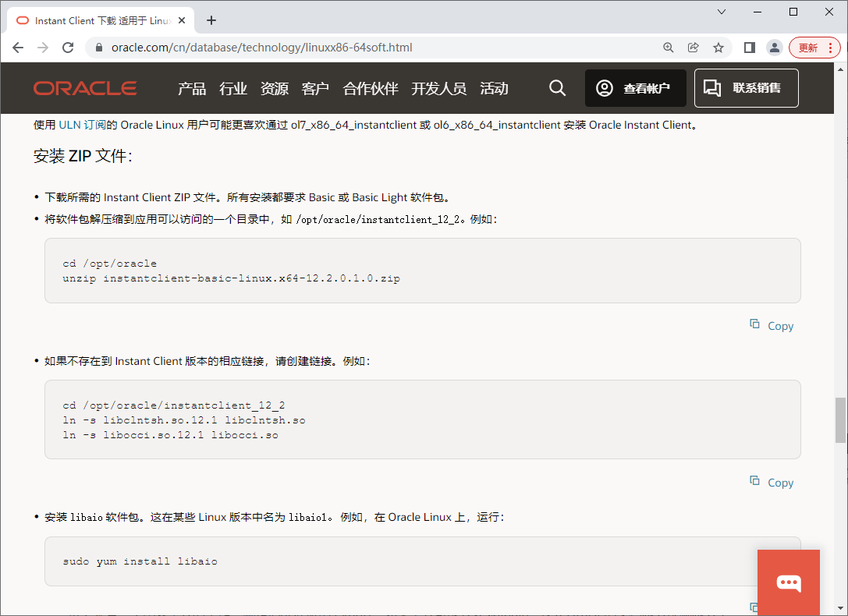848x616 pixels.
Task: Open the 资源 menu
Action: tap(274, 88)
